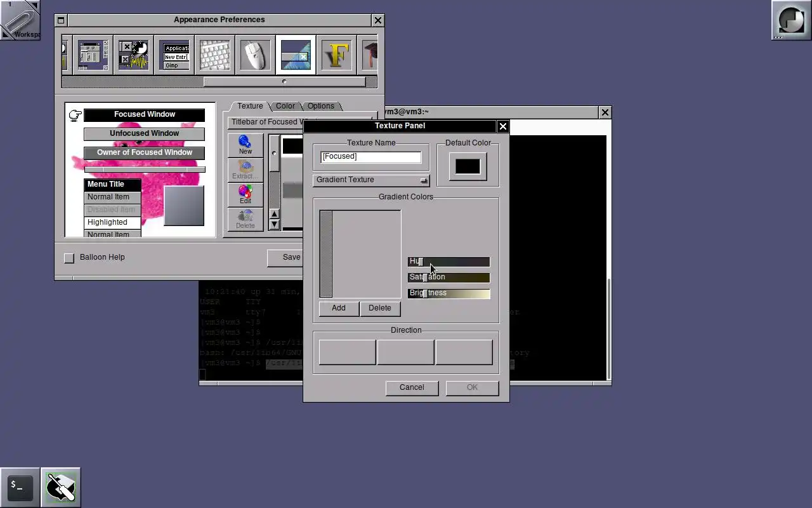Click the texture list scroll up arrow
812x508 pixels.
[274, 214]
